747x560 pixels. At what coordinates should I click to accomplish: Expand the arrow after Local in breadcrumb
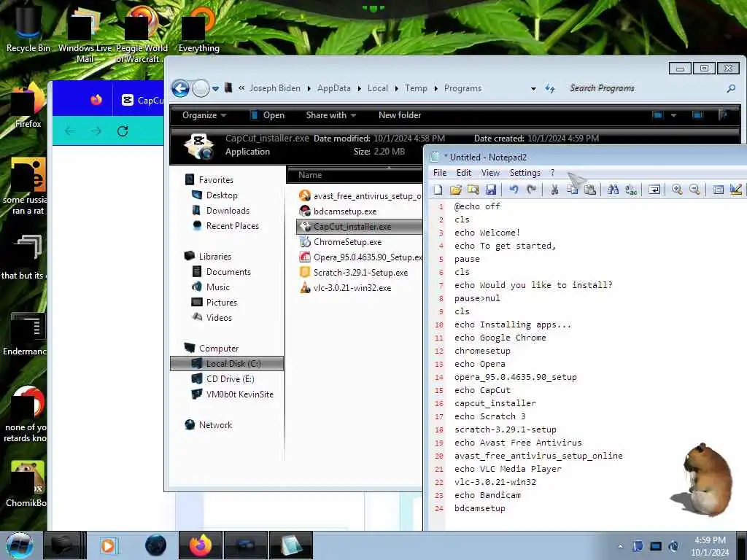[396, 88]
